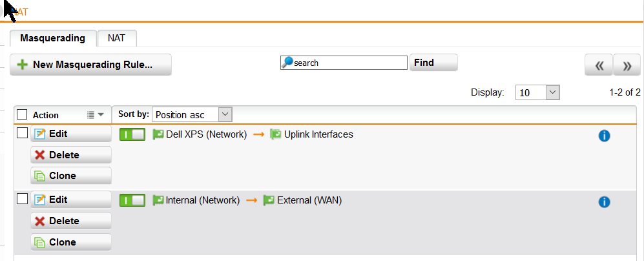Click New Masquerading Rule button

point(91,65)
